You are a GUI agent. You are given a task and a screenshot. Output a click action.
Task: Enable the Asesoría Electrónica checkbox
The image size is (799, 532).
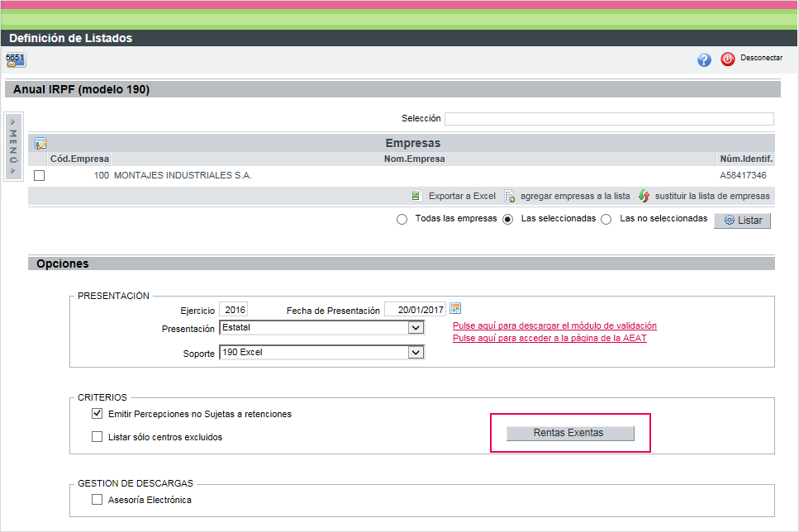pos(97,500)
